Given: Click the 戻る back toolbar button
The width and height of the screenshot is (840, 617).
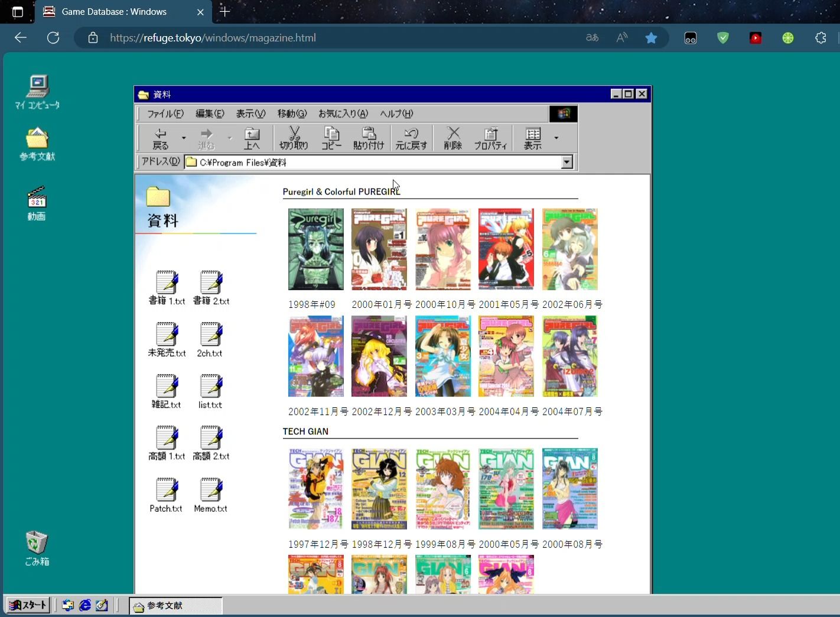Looking at the screenshot, I should click(161, 138).
